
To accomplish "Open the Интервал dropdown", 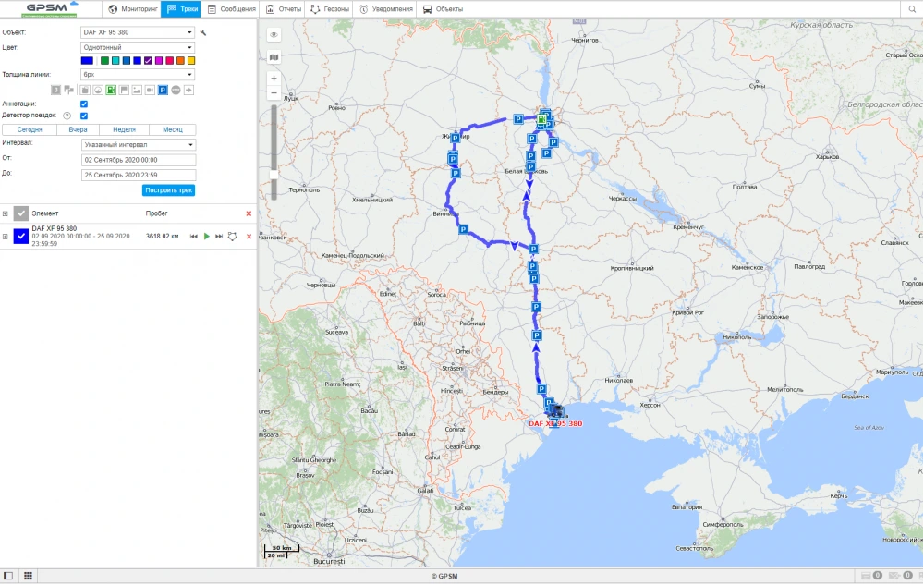I will point(138,144).
